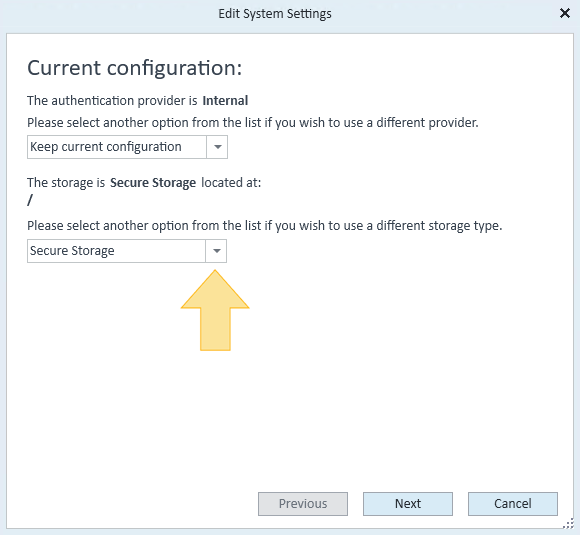Select the 'Keep current configuration' combo box field
580x535 pixels.
click(x=127, y=147)
